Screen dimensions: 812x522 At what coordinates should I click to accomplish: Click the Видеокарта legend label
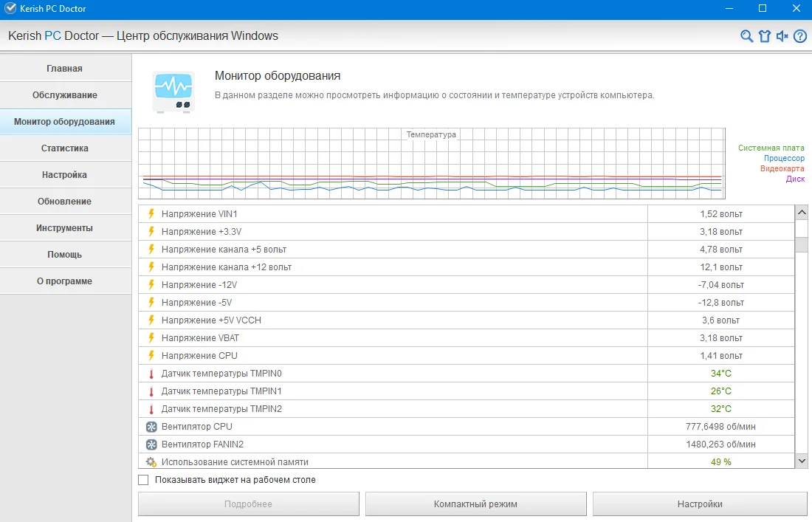(x=782, y=168)
